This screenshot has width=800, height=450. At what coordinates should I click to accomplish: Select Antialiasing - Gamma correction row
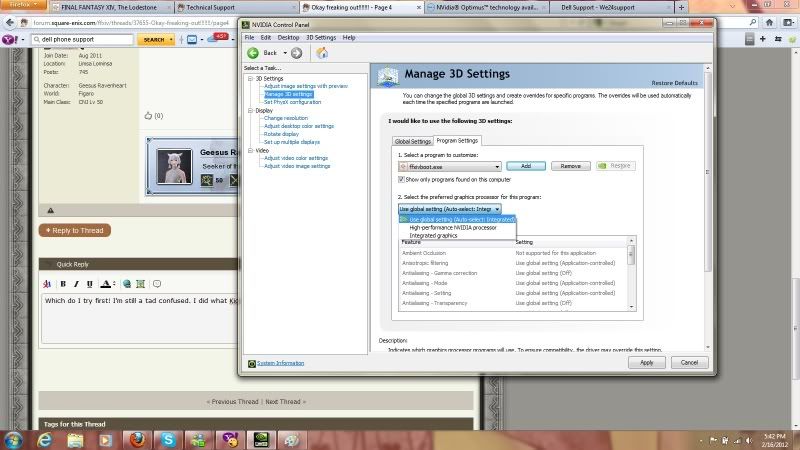pos(513,273)
